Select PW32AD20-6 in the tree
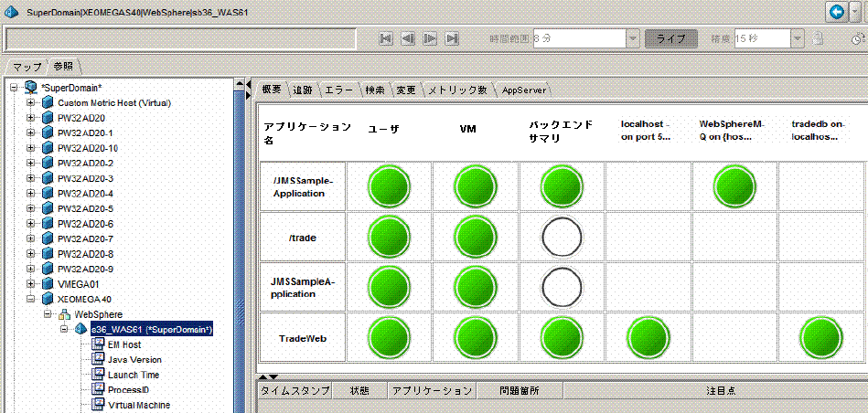The width and height of the screenshot is (868, 413). click(85, 224)
